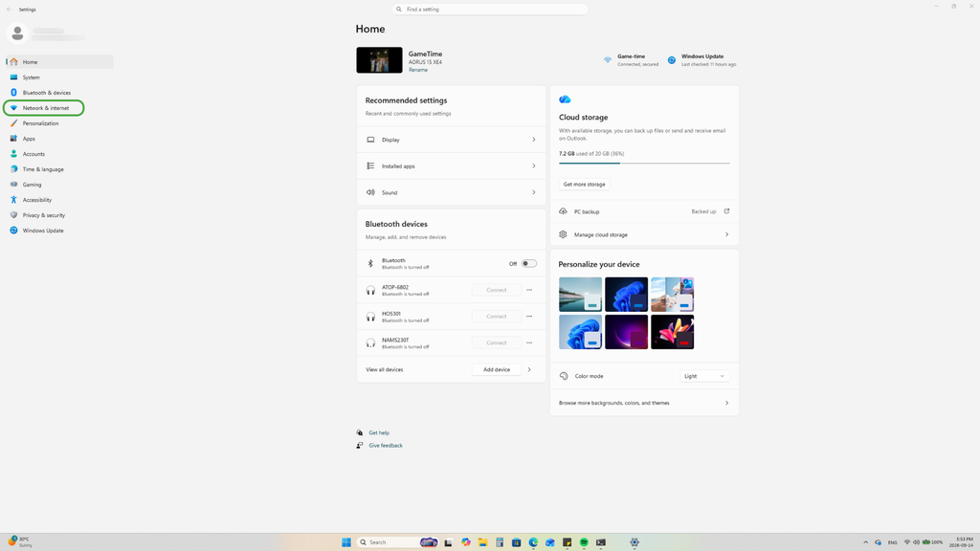Click the Privacy & security shield icon
The image size is (980, 551).
click(13, 215)
